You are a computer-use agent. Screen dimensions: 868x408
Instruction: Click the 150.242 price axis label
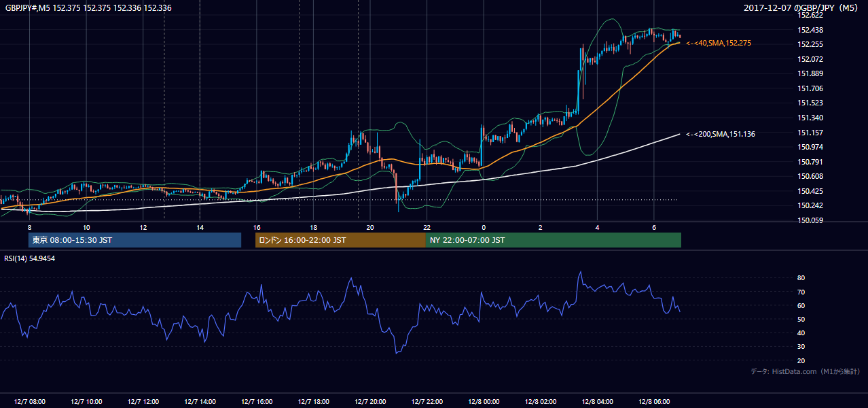pyautogui.click(x=810, y=205)
